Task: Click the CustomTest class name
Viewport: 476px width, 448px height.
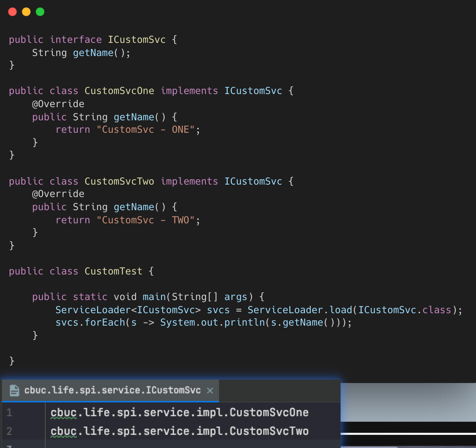Action: pyautogui.click(x=114, y=272)
